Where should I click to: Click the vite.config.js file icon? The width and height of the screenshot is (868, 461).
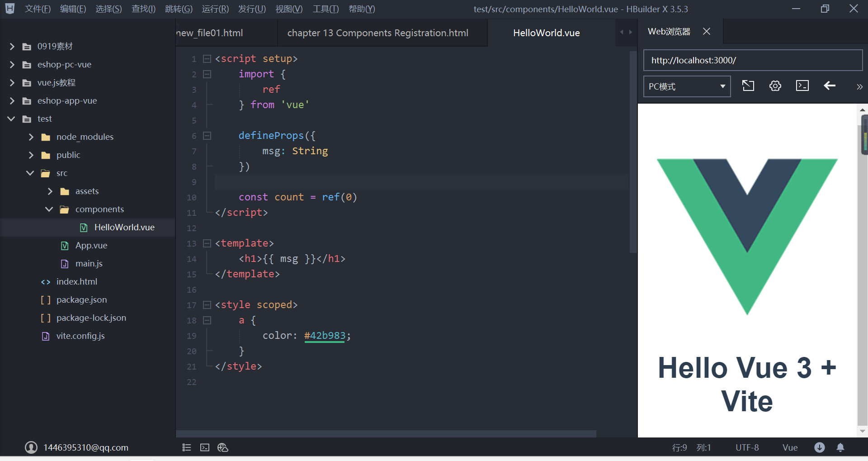pos(46,336)
